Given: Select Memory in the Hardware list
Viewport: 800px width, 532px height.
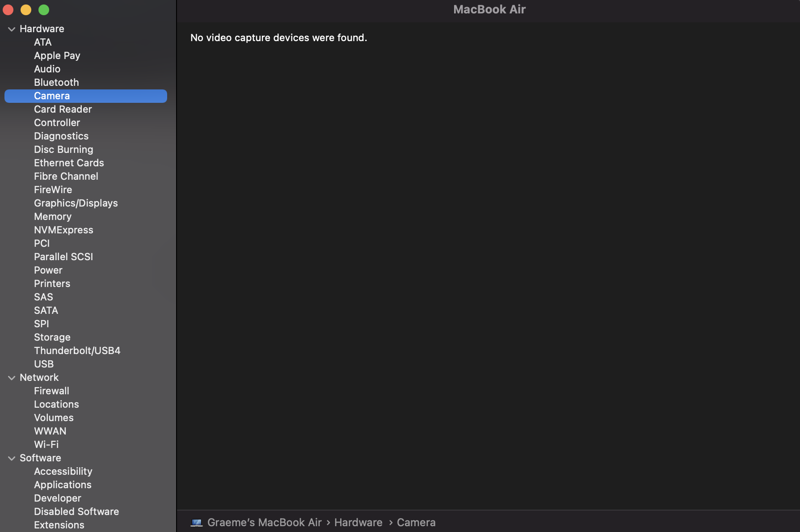Looking at the screenshot, I should pos(53,216).
